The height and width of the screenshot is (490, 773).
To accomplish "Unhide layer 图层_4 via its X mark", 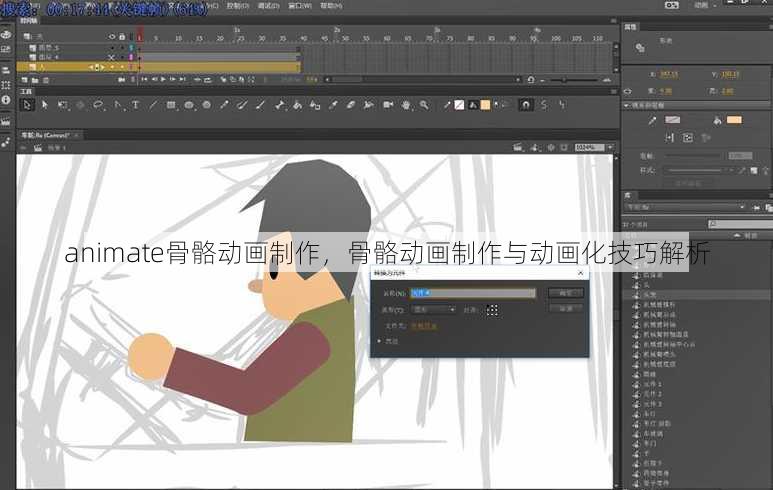I will [x=112, y=58].
